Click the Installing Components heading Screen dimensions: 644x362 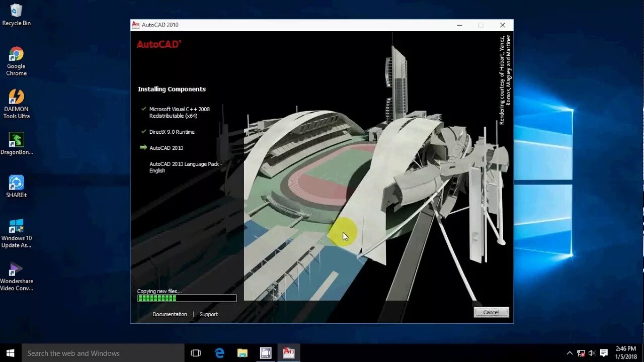click(x=172, y=89)
